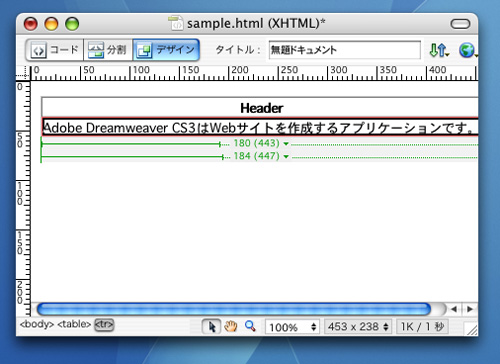Click the Adobe Dreamweaver CS3 text row
This screenshot has width=500, height=364.
pyautogui.click(x=260, y=127)
